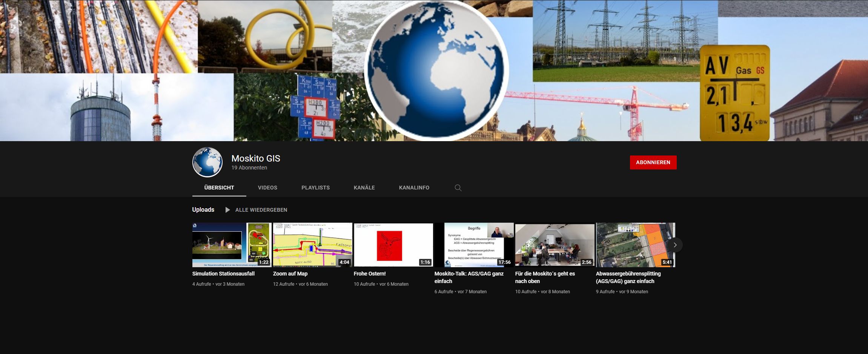The image size is (868, 354).
Task: Open the 17:56 duration video Moskito-Talk
Action: (474, 245)
